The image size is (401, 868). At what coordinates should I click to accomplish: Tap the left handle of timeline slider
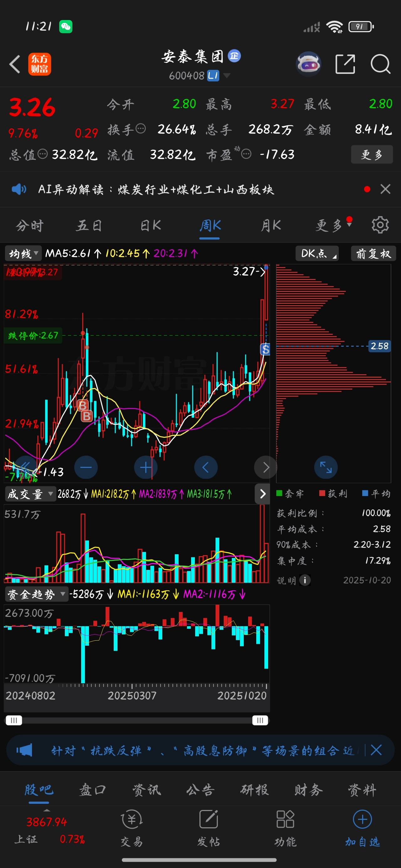[x=14, y=720]
